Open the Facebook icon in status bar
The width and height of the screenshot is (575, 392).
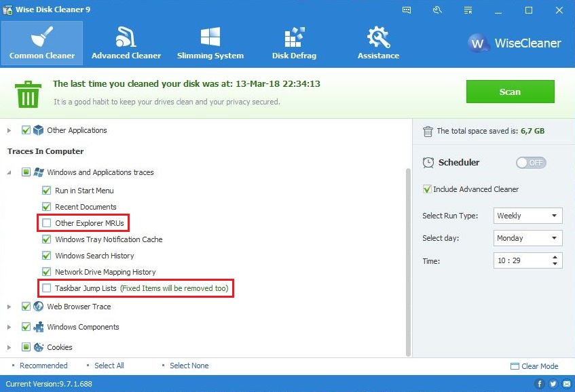539,384
